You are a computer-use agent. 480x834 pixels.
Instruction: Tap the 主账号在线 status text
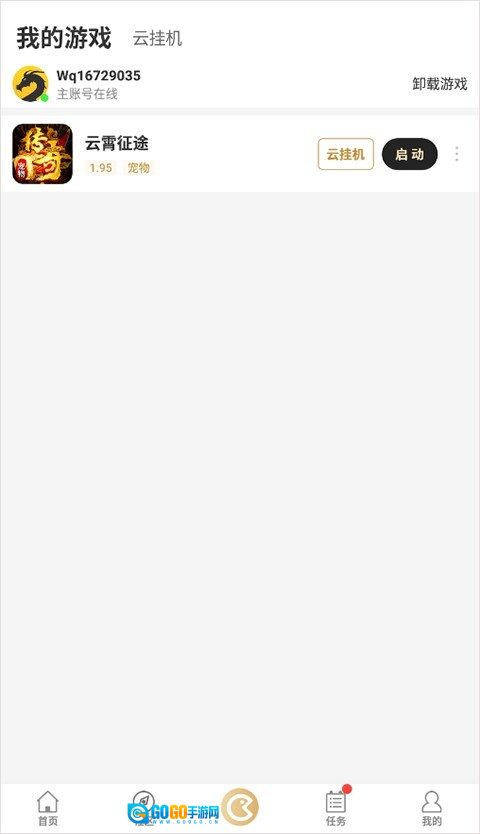[87, 94]
